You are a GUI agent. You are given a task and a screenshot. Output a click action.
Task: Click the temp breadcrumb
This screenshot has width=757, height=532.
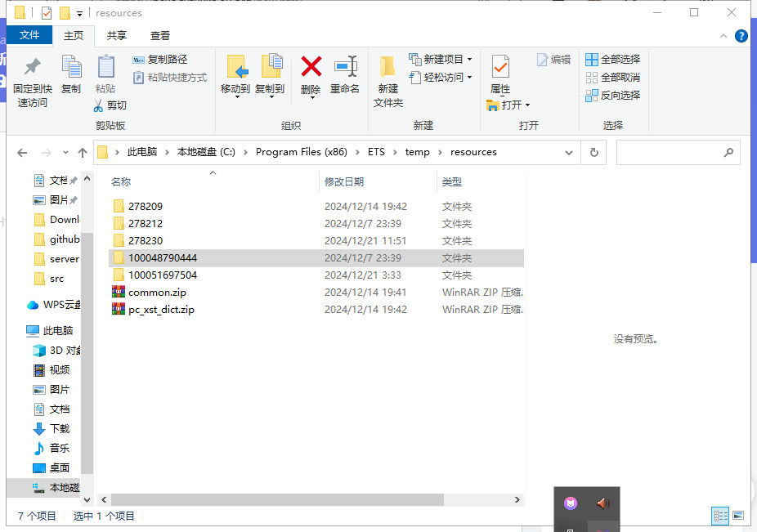[x=417, y=152]
